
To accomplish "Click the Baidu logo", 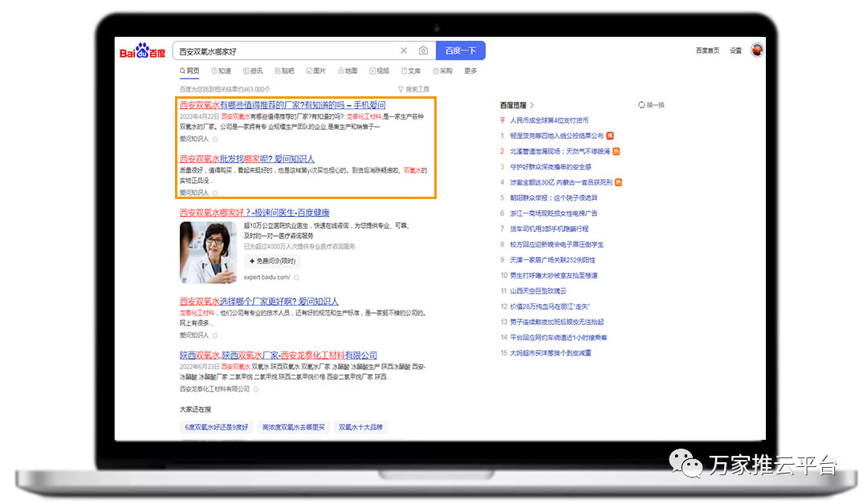I will (143, 52).
